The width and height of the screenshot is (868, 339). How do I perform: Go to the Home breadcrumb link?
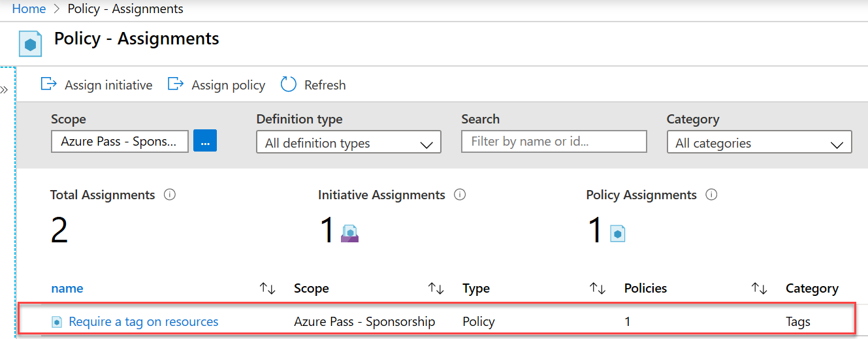pyautogui.click(x=29, y=9)
